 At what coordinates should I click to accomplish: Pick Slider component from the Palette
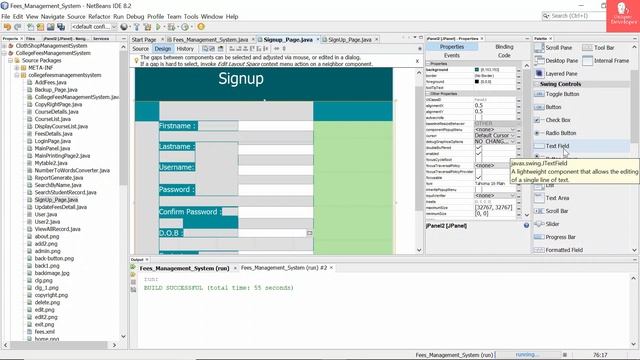tap(547, 224)
